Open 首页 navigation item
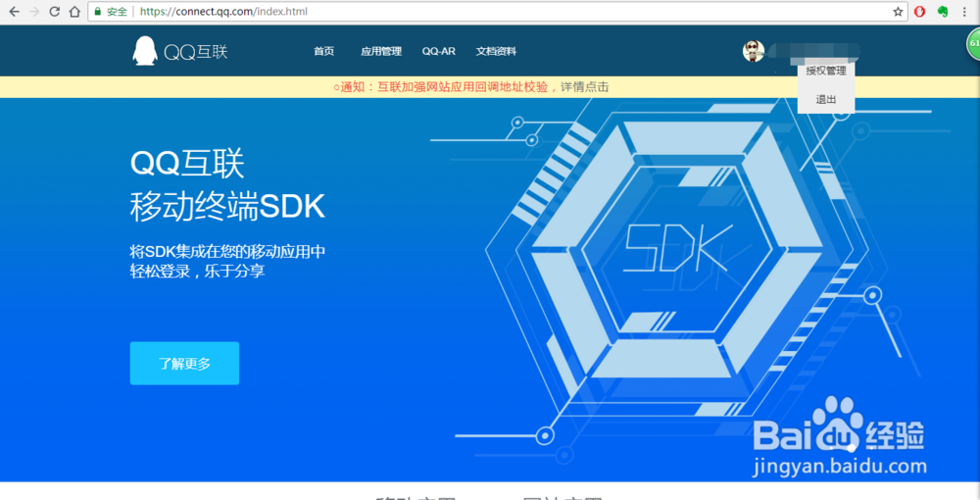Screen dimensions: 980x500 [323, 51]
